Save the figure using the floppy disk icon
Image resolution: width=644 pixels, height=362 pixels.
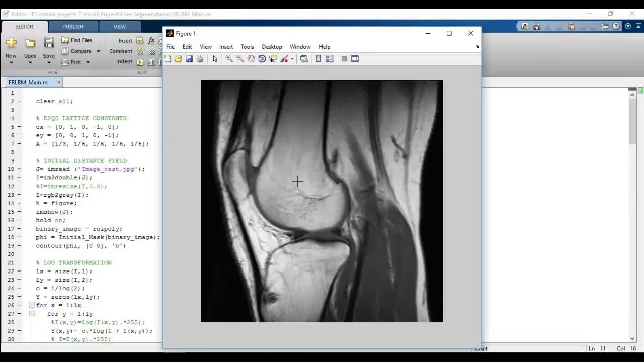click(189, 59)
